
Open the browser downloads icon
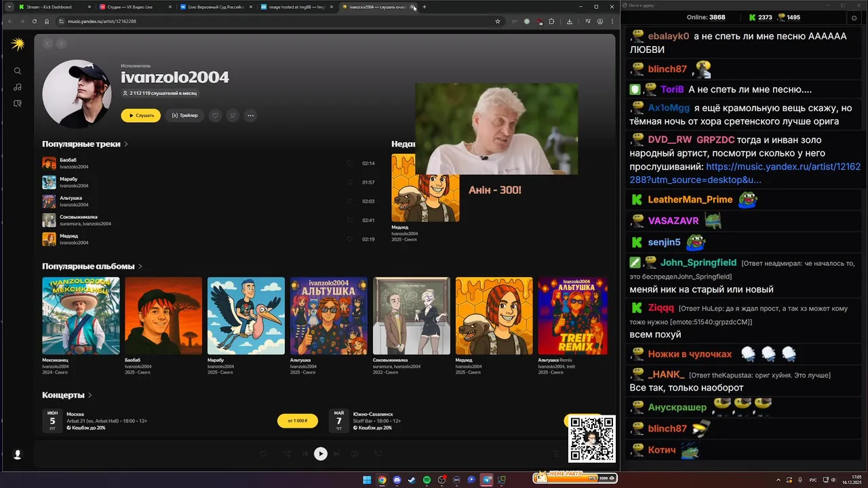tap(569, 21)
